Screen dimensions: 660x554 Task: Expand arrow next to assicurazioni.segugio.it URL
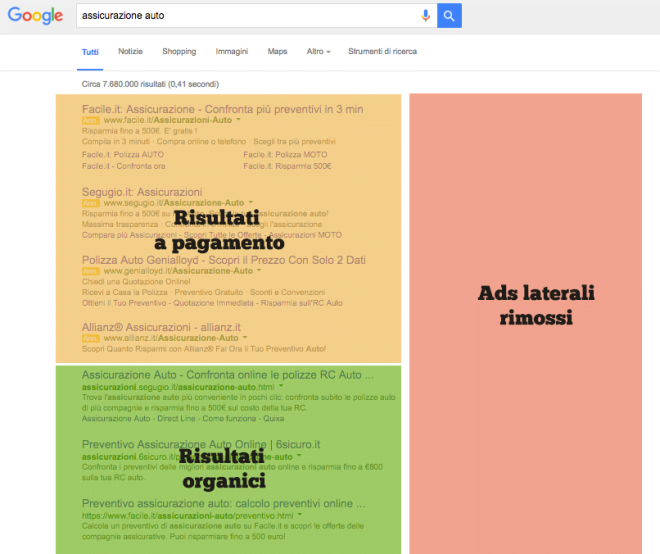click(x=281, y=386)
